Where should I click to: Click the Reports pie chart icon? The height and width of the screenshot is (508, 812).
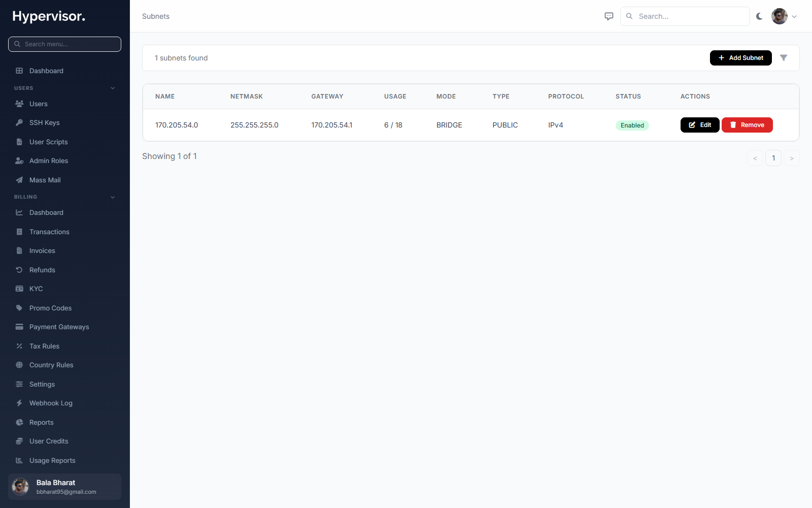pos(19,422)
